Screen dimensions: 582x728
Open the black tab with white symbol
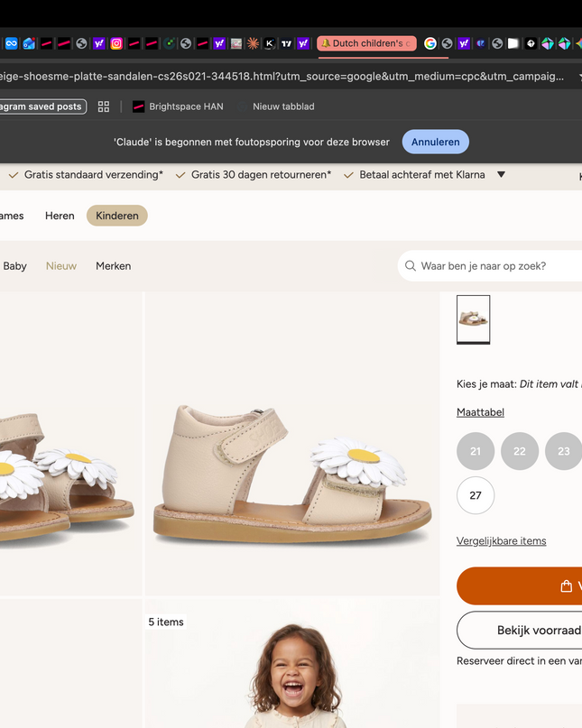click(x=531, y=43)
